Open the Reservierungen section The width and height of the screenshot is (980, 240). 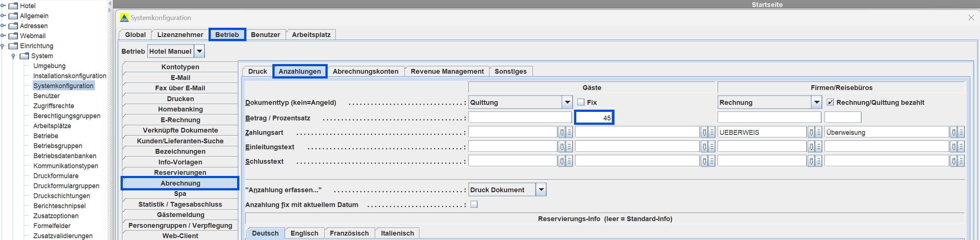click(x=180, y=172)
